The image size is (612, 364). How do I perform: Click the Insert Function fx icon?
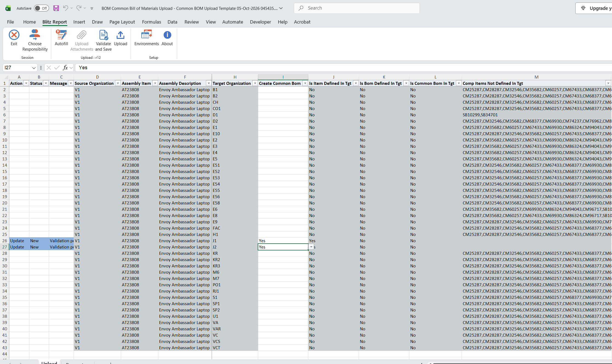pos(65,68)
